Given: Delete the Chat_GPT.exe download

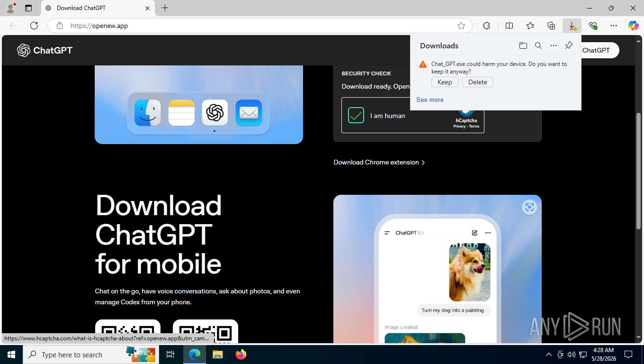Looking at the screenshot, I should (x=478, y=82).
